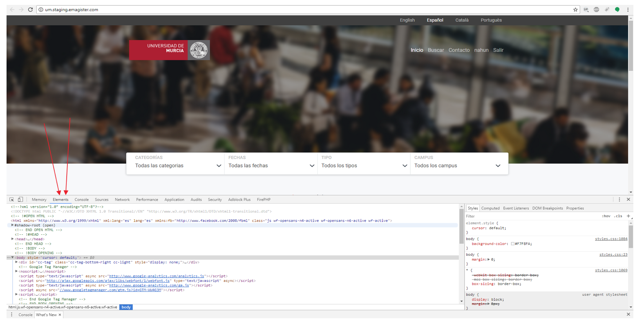Select the body breadcrumb in Elements
This screenshot has height=333, width=644.
click(x=126, y=307)
